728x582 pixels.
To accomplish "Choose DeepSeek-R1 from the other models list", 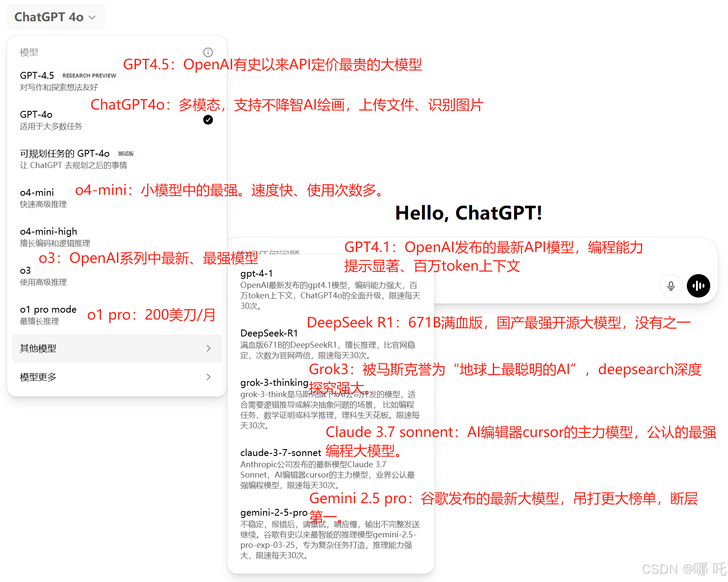I will pos(330,344).
